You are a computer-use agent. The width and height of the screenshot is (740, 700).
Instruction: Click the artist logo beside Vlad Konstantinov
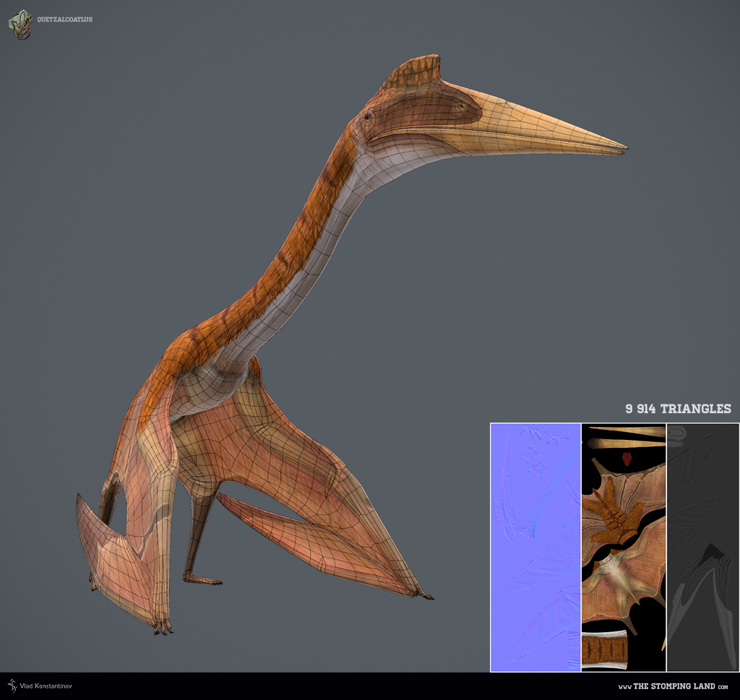12,686
